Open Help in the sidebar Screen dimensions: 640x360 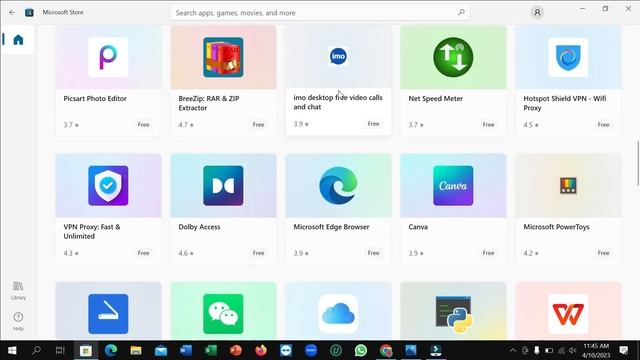pos(18,321)
